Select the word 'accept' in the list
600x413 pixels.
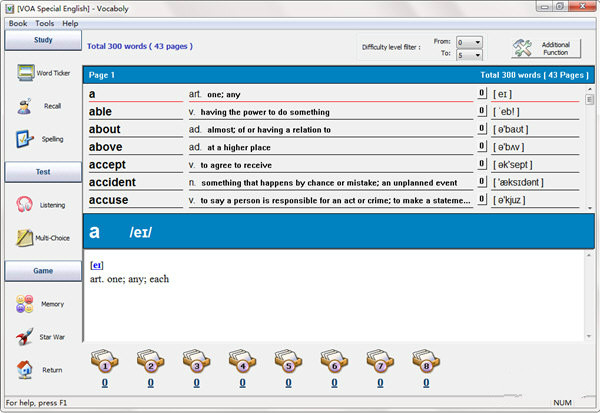(107, 165)
